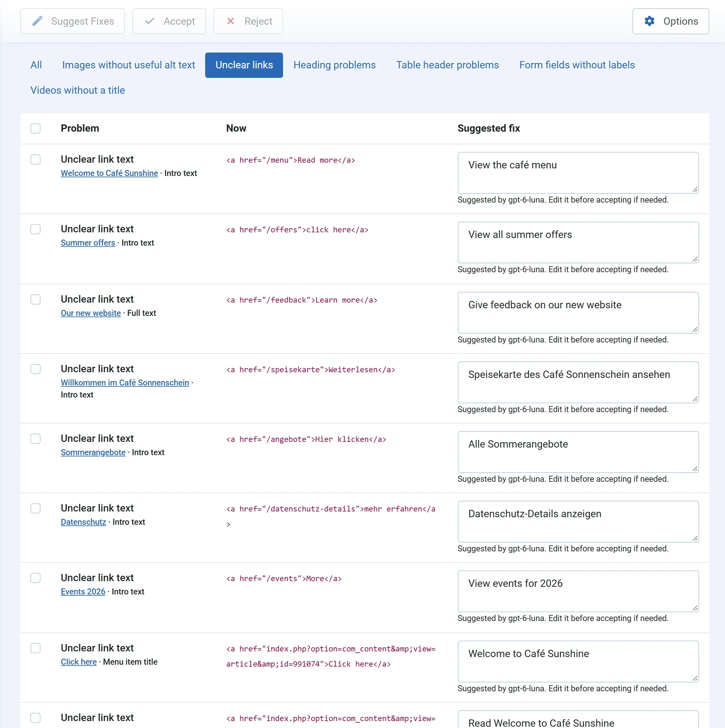Screen dimensions: 725x728
Task: Check the row for /speisekarte Weiterlesen link
Action: (x=35, y=369)
